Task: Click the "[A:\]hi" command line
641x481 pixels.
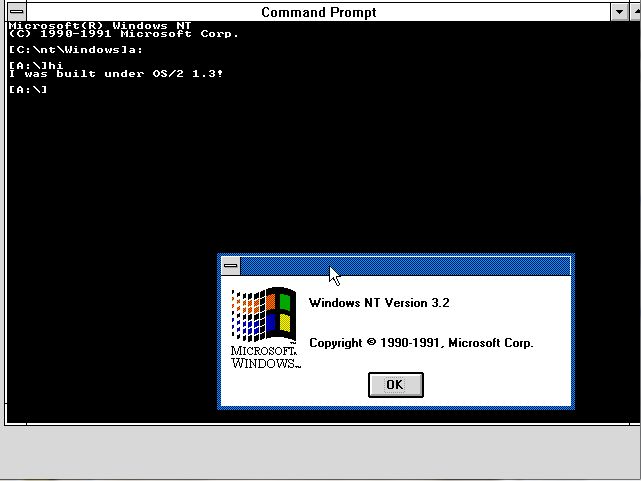Action: (36, 65)
